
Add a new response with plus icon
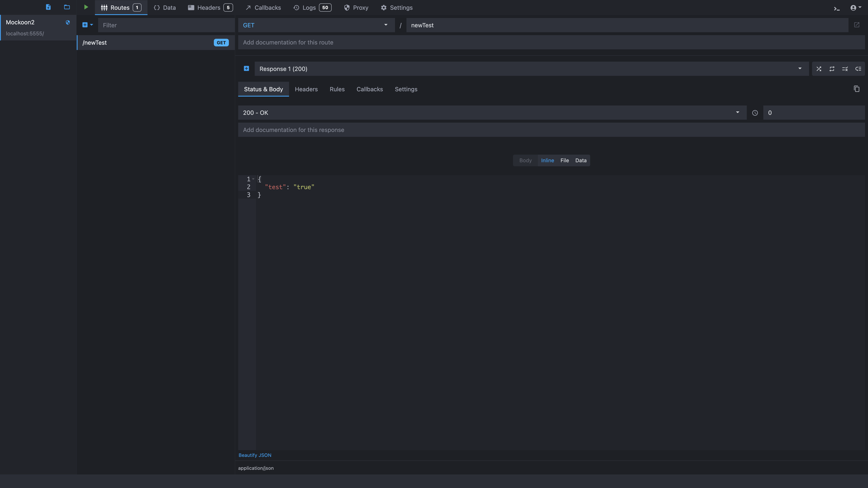[x=246, y=69]
